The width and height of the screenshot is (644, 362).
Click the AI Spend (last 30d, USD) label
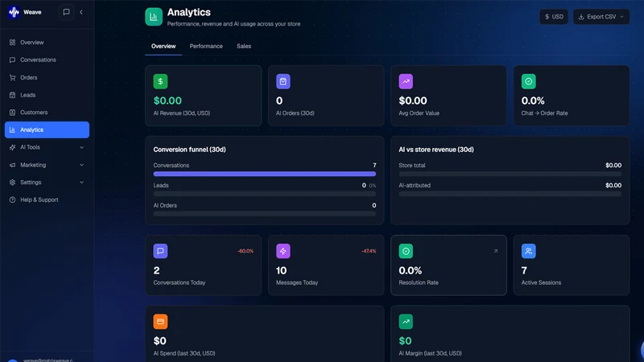(x=184, y=353)
